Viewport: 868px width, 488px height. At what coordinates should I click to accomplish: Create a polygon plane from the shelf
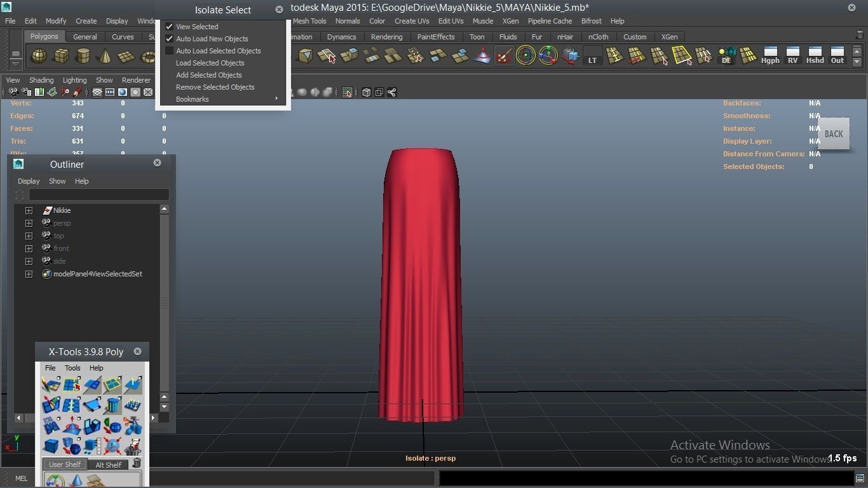126,57
